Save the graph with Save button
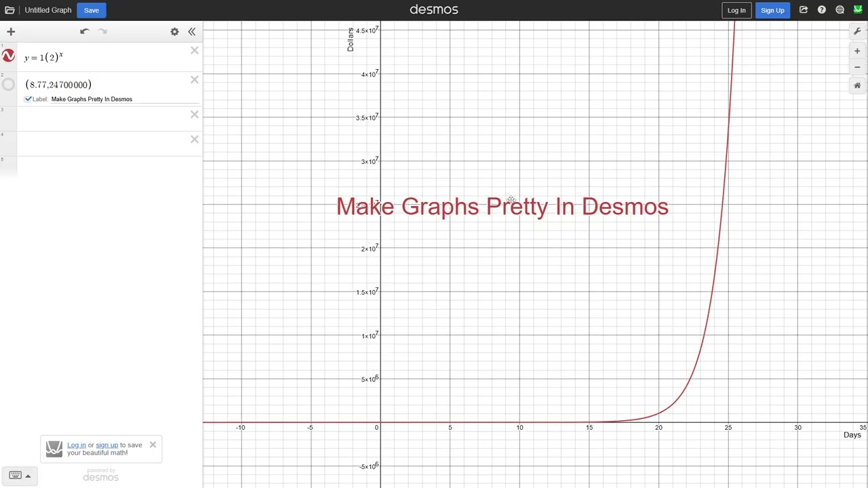 [92, 10]
